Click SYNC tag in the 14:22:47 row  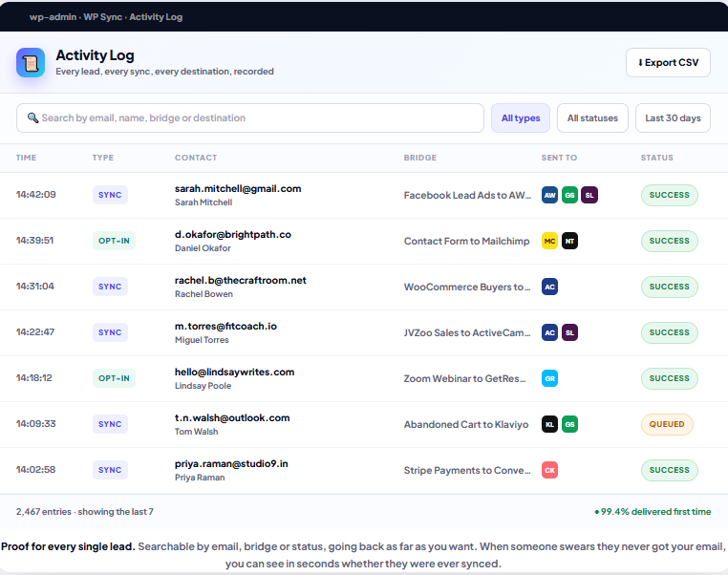[110, 332]
